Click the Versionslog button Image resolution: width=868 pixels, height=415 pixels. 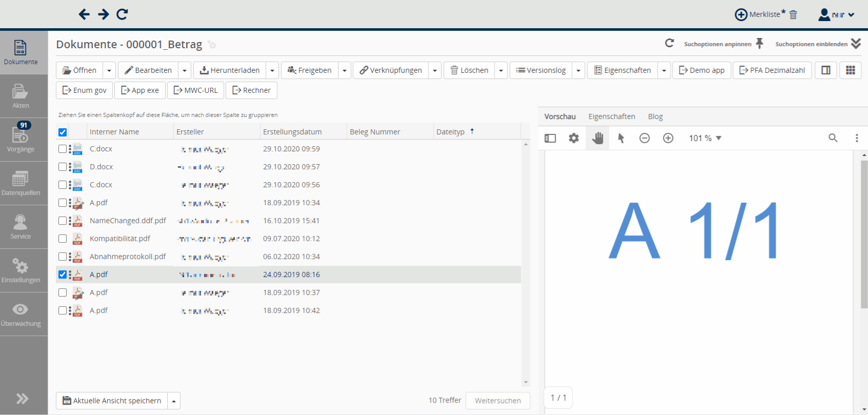(x=540, y=70)
